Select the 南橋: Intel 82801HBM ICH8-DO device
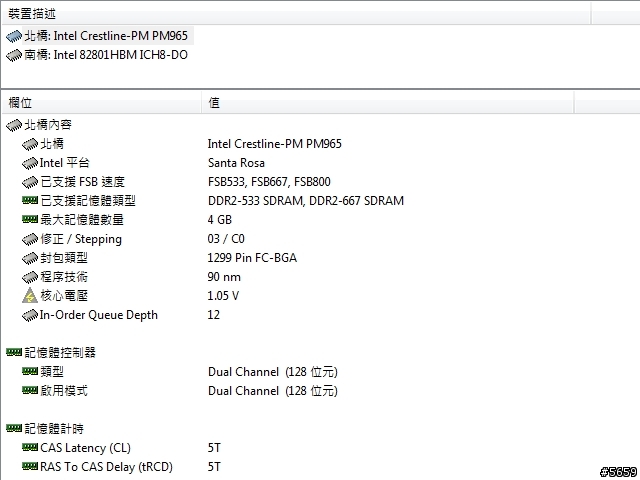 tap(106, 55)
